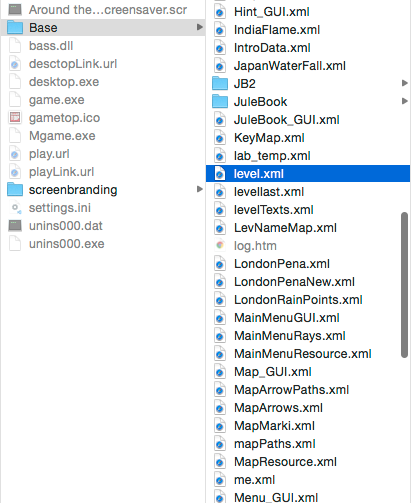Select the desctopLink.url icon
This screenshot has height=503, width=412.
(15, 64)
